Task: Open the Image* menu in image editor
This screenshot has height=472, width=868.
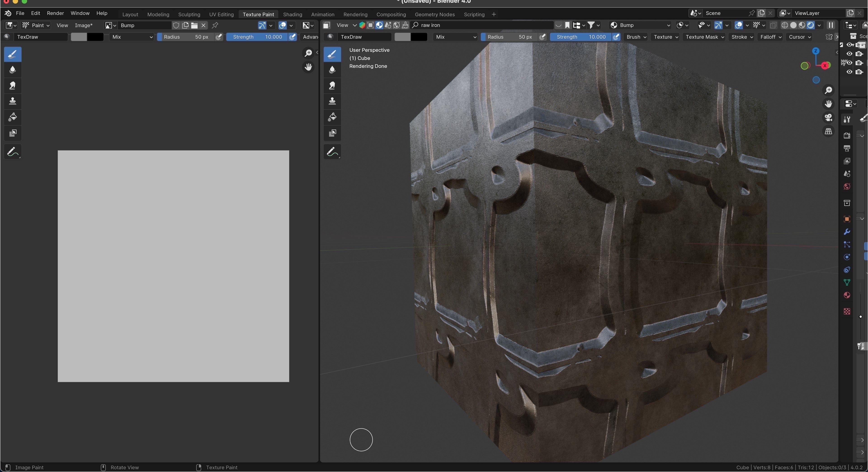Action: coord(84,25)
